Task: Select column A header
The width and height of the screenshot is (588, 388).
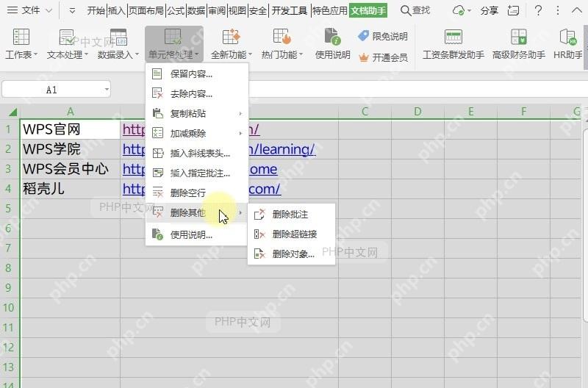Action: [x=70, y=112]
